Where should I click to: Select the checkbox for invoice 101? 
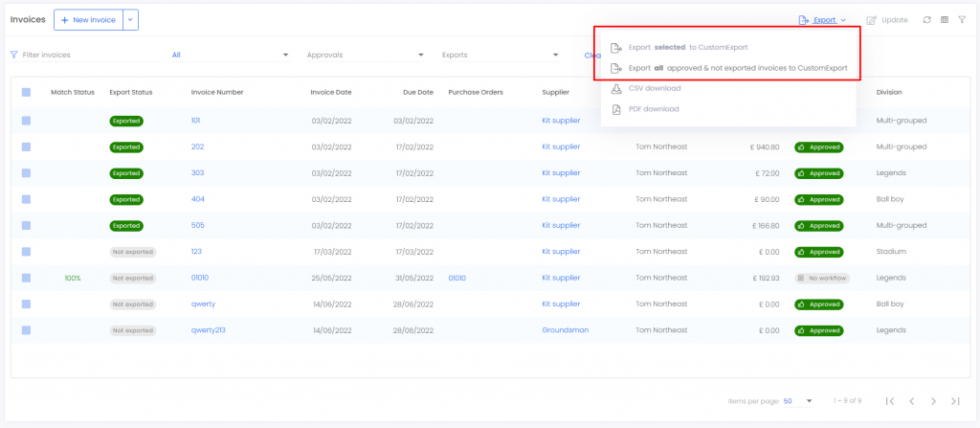pyautogui.click(x=26, y=121)
